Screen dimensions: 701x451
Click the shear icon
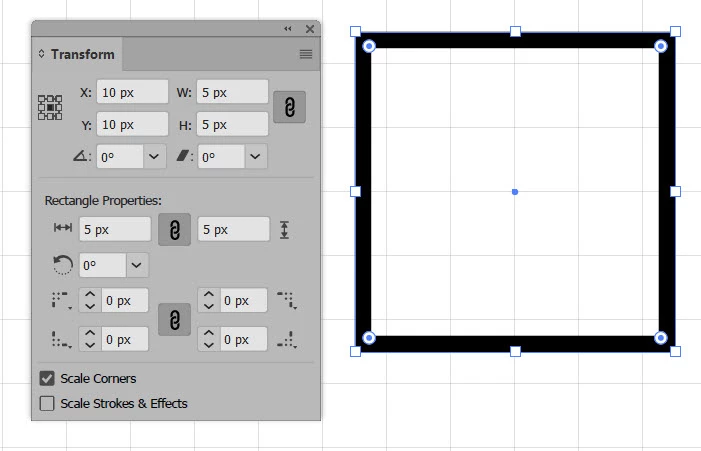(x=183, y=156)
